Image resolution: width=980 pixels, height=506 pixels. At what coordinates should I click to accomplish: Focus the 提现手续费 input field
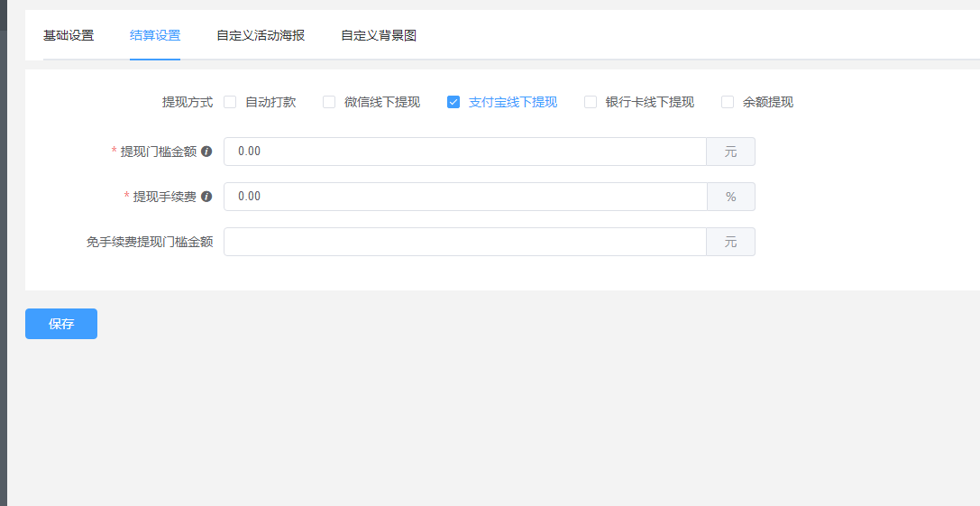[x=465, y=197]
